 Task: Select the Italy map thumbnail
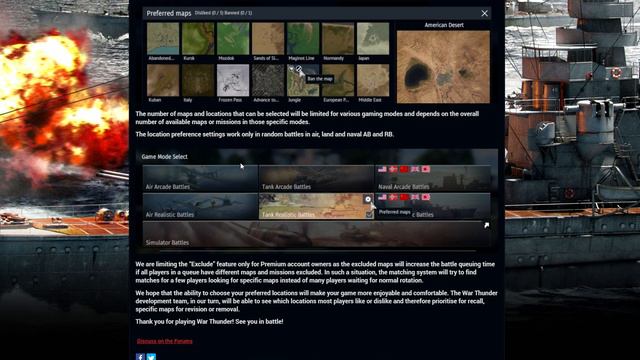click(198, 80)
